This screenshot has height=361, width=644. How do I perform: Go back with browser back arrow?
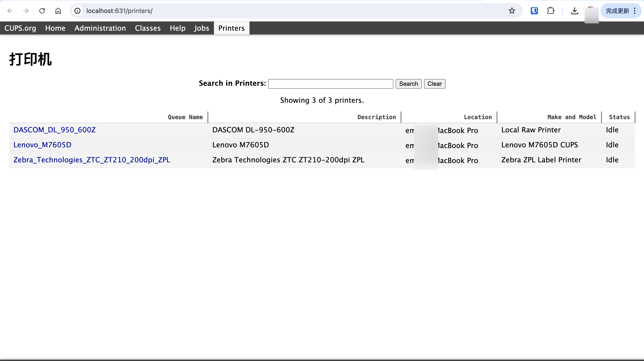point(10,11)
